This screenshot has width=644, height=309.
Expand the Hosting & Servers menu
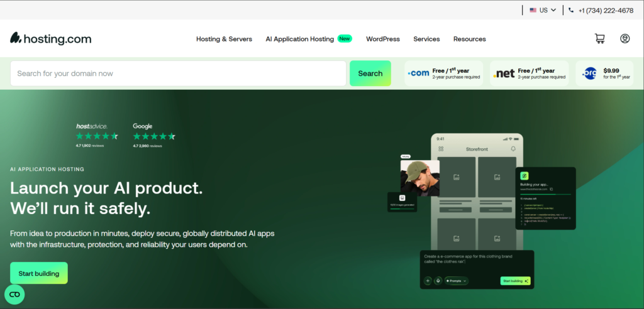pyautogui.click(x=225, y=39)
